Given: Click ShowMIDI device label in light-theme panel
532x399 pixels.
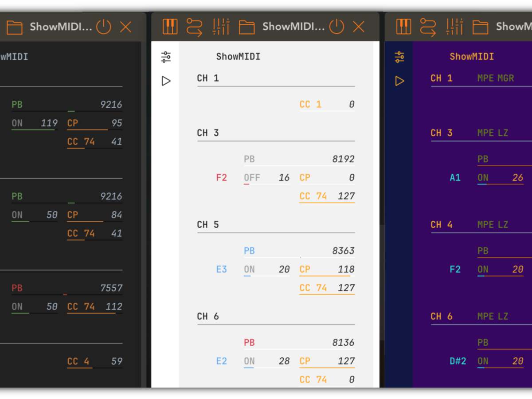Looking at the screenshot, I should [239, 57].
